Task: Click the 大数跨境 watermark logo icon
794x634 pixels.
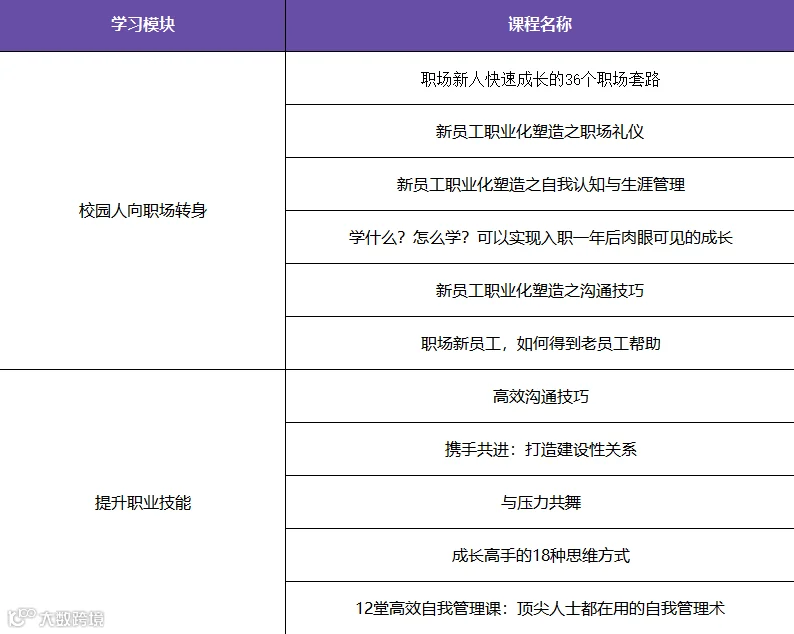Action: 21,617
